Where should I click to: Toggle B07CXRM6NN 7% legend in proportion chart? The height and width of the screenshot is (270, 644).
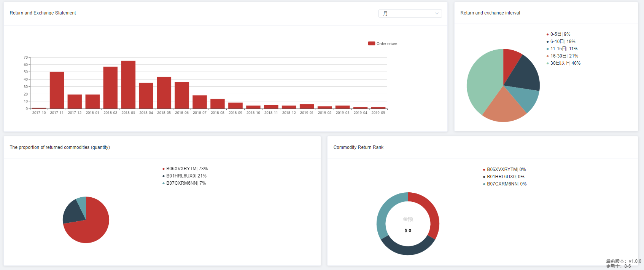(x=184, y=183)
